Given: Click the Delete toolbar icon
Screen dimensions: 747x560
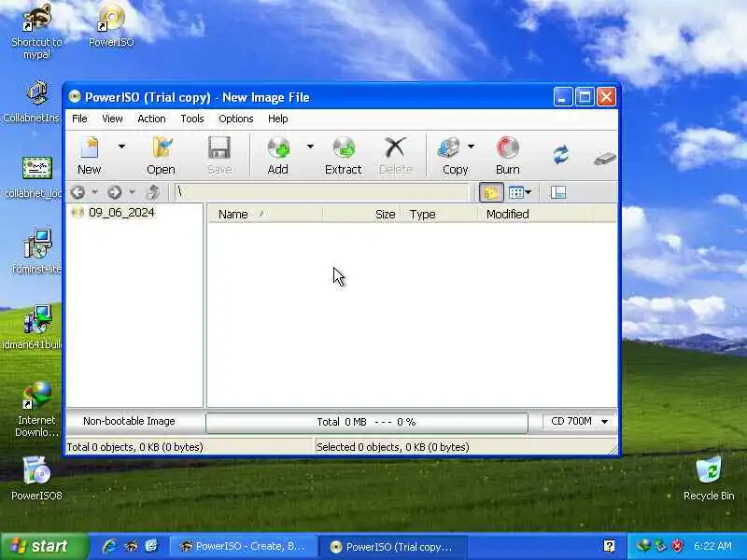Looking at the screenshot, I should click(395, 155).
